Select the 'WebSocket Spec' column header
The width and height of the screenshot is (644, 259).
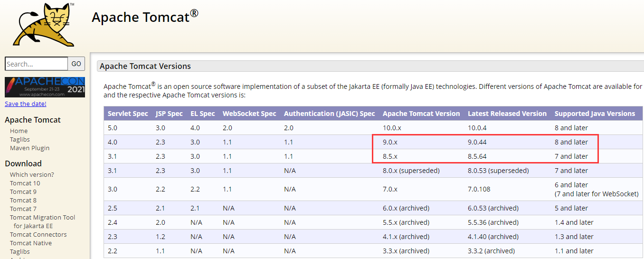pos(249,114)
